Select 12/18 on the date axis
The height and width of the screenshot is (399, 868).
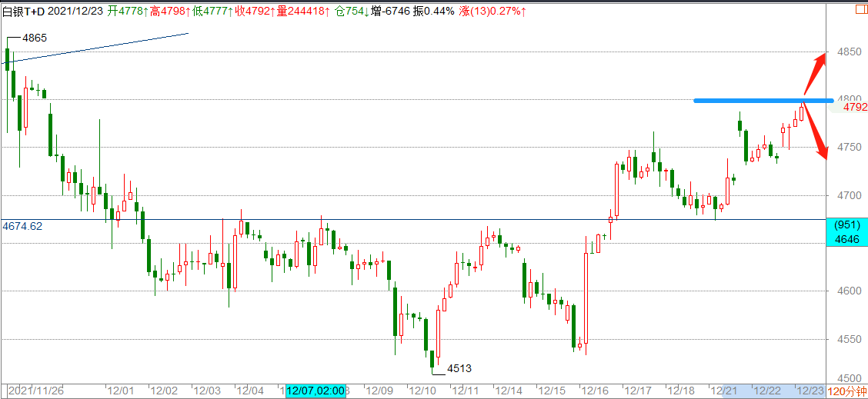681,391
